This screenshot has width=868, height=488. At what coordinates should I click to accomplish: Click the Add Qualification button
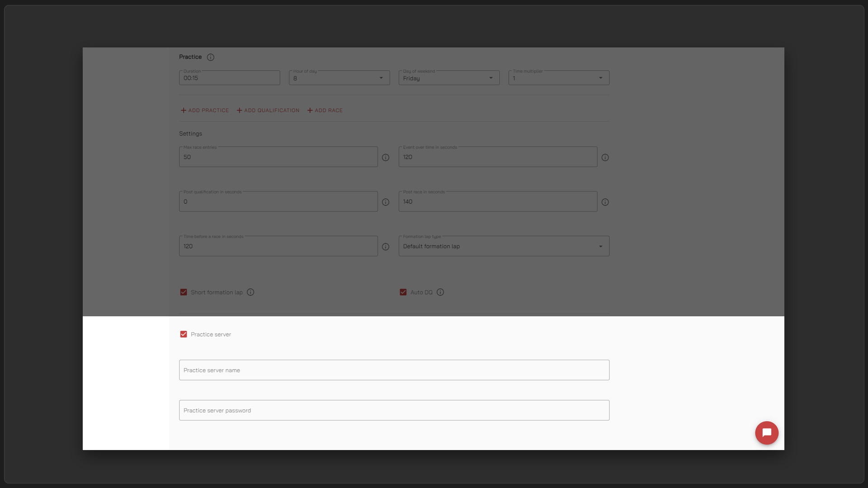(x=268, y=110)
